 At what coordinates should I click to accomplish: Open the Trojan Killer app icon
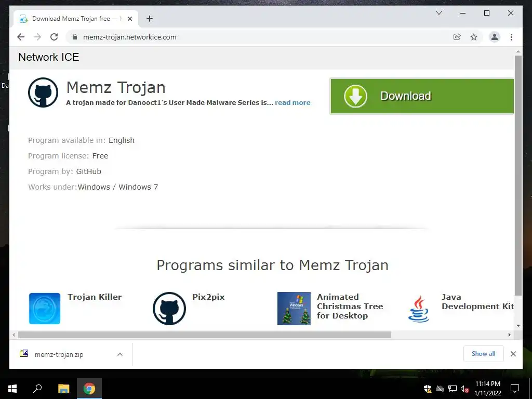click(x=45, y=309)
